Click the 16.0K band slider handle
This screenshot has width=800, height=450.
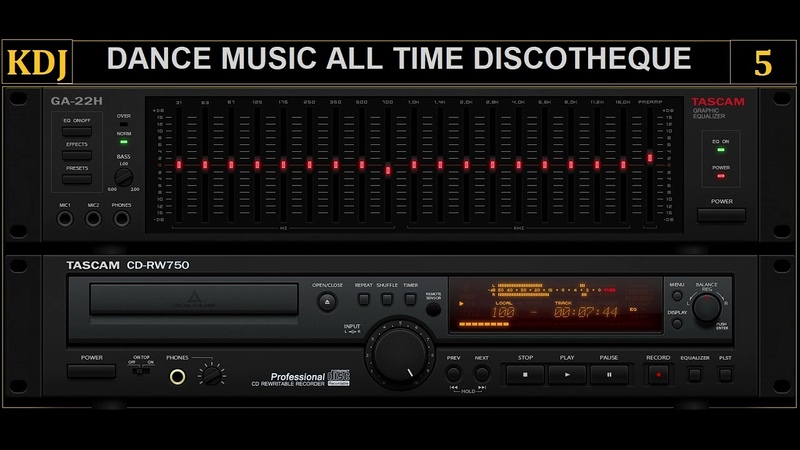tap(623, 165)
